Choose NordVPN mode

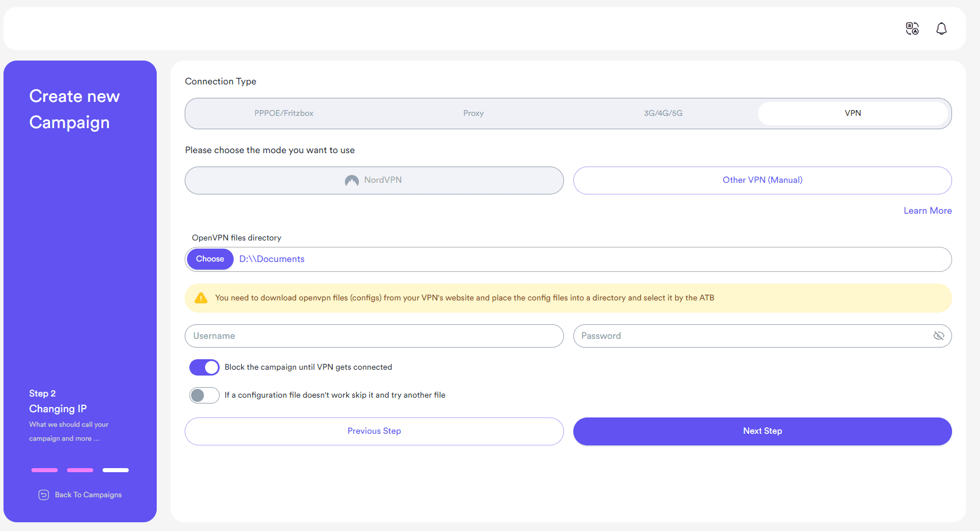tap(374, 180)
